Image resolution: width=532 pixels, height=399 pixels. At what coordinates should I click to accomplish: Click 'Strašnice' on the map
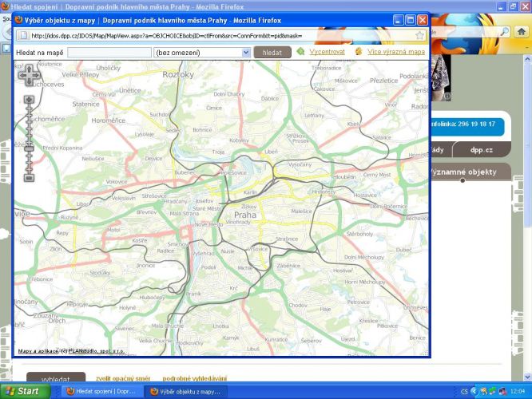click(287, 239)
